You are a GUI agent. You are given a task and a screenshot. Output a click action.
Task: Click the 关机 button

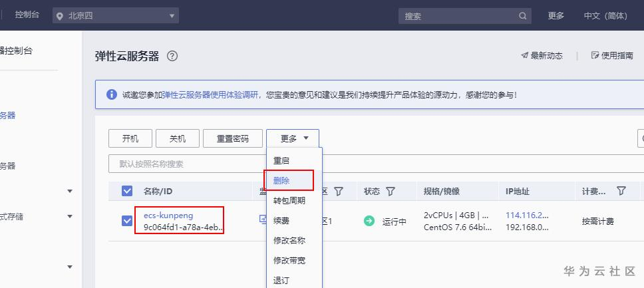coord(178,138)
